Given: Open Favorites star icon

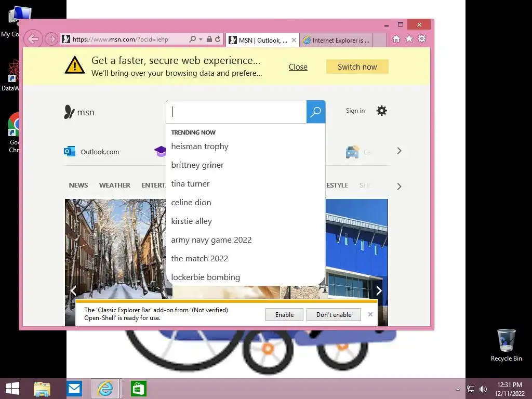Looking at the screenshot, I should (409, 38).
